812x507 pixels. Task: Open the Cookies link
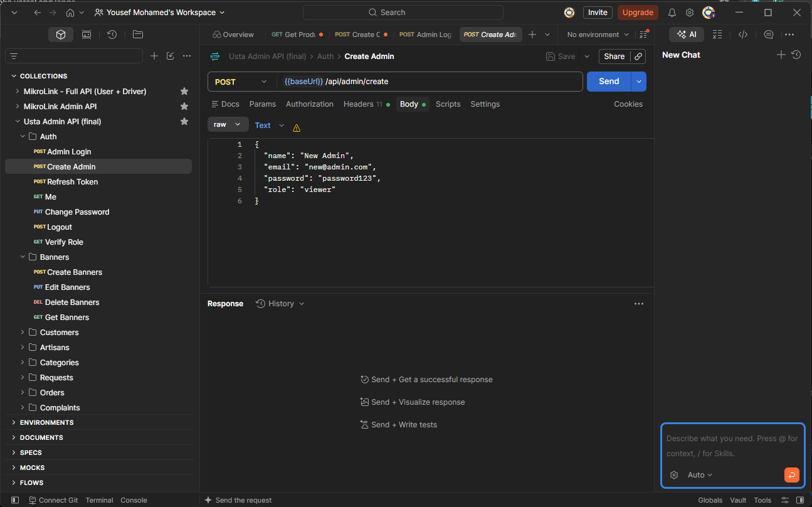(628, 104)
